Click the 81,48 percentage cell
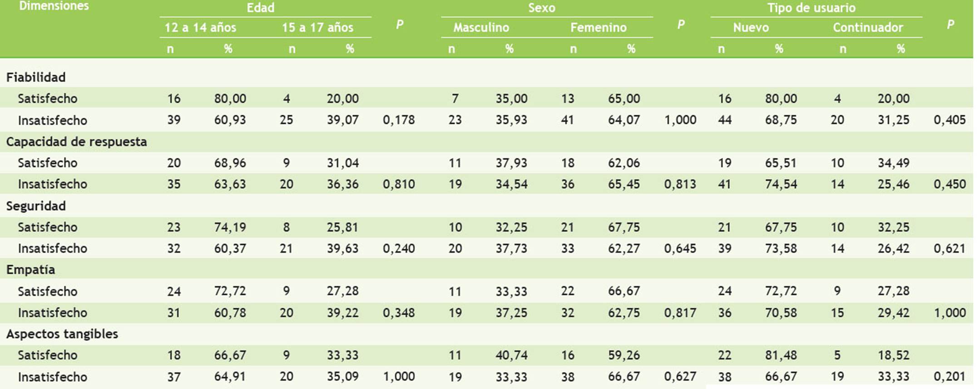The width and height of the screenshot is (980, 389). coord(781,355)
